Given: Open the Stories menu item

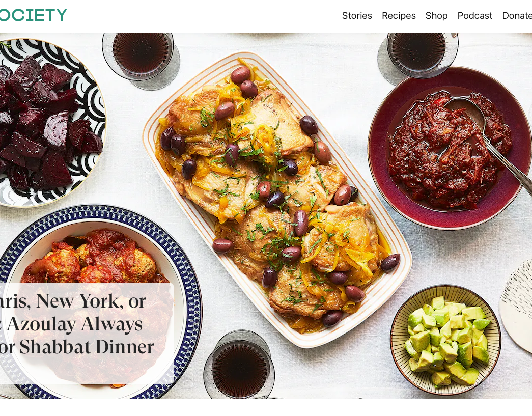Looking at the screenshot, I should pyautogui.click(x=357, y=16).
